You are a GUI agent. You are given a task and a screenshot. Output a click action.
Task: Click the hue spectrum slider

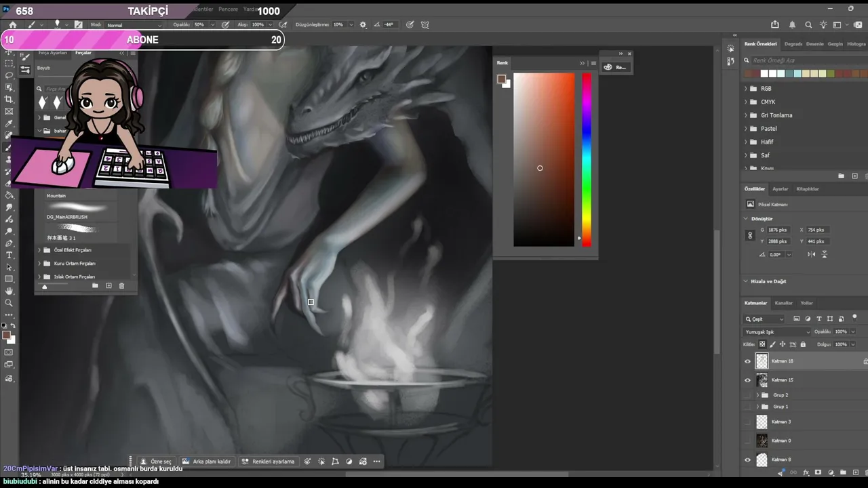coord(587,160)
